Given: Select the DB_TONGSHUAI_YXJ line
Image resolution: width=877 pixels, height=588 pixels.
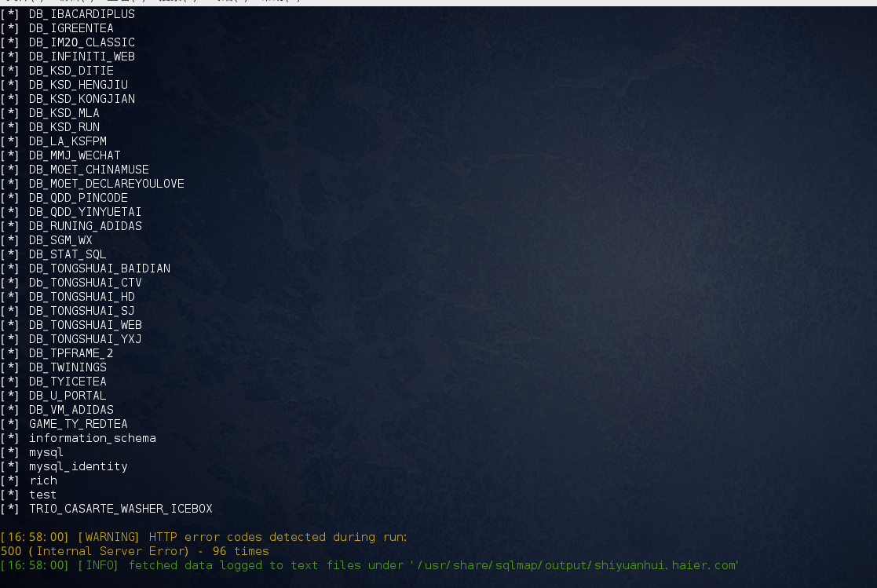Looking at the screenshot, I should pyautogui.click(x=85, y=339).
